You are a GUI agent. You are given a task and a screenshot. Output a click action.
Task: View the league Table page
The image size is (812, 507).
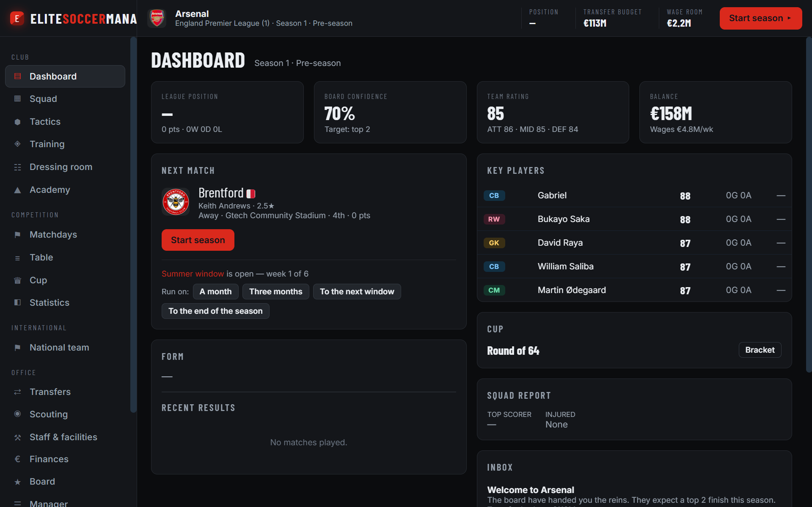pyautogui.click(x=65, y=258)
